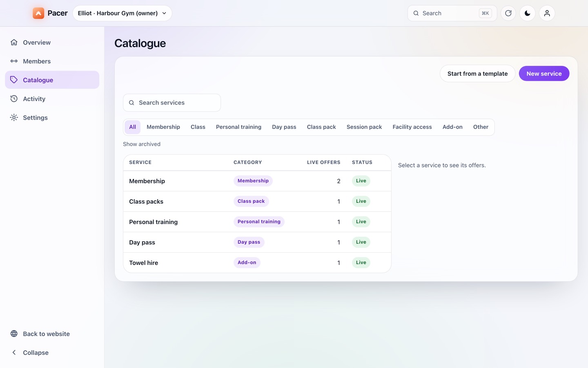Click the Settings gear icon
The height and width of the screenshot is (368, 588).
[x=14, y=117]
